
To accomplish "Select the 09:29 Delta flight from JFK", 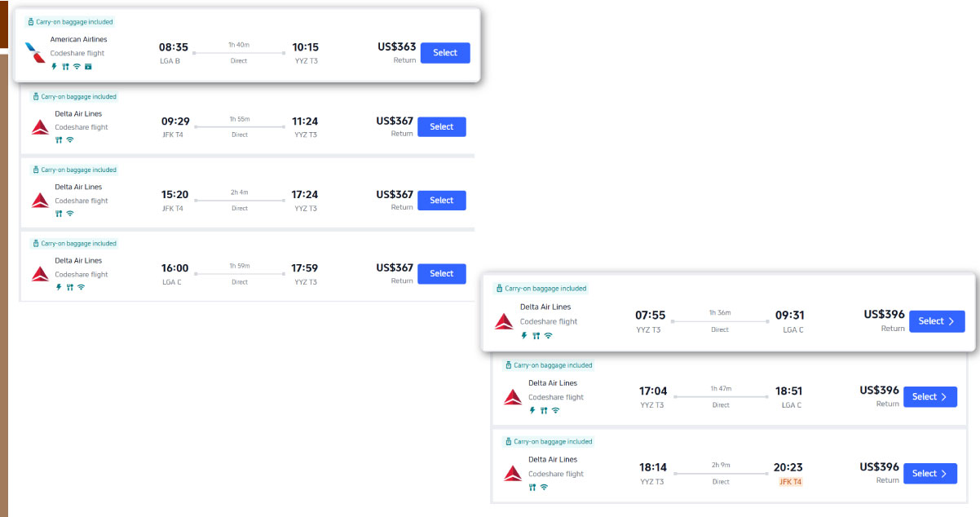I will (x=441, y=127).
